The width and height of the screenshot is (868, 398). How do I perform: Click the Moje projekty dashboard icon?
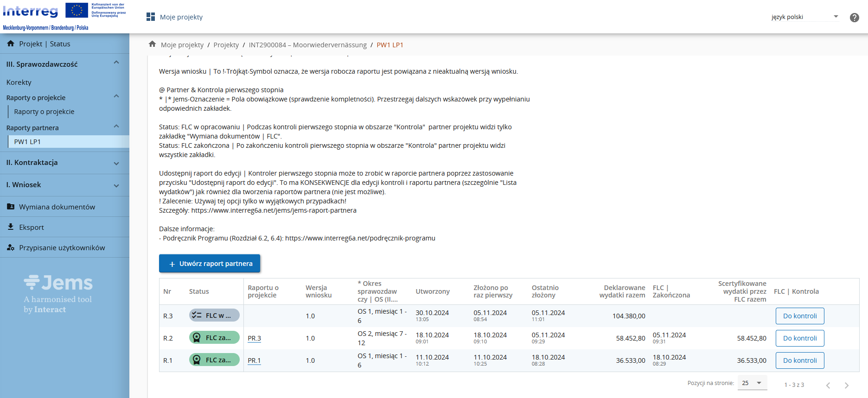tap(151, 17)
